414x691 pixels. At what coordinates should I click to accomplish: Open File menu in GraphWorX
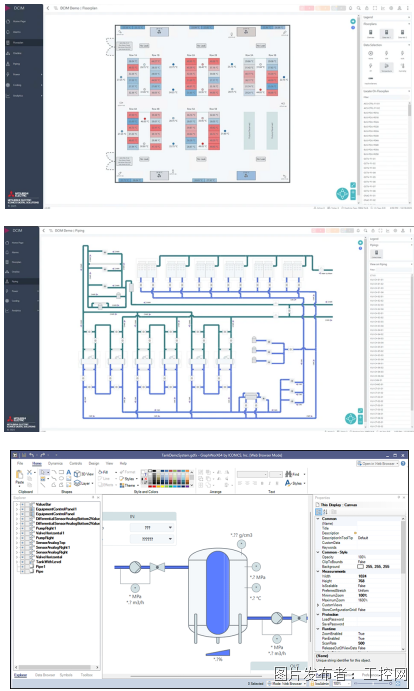pos(20,464)
